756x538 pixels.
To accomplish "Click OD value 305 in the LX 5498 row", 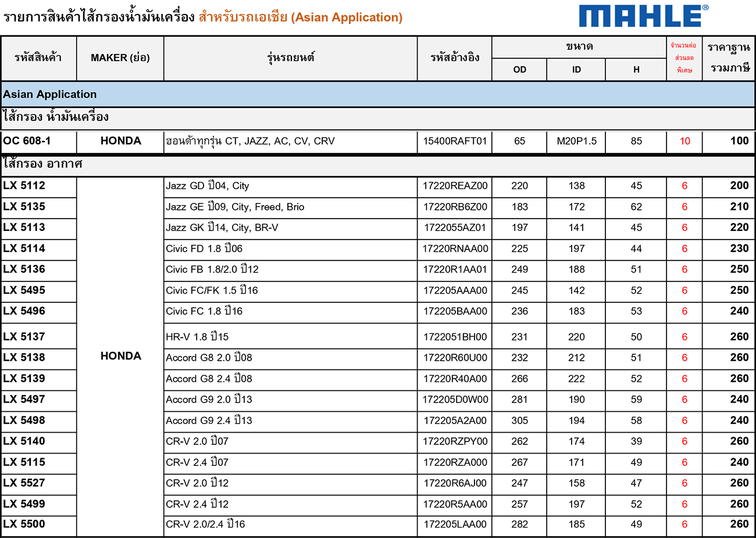I will 520,421.
